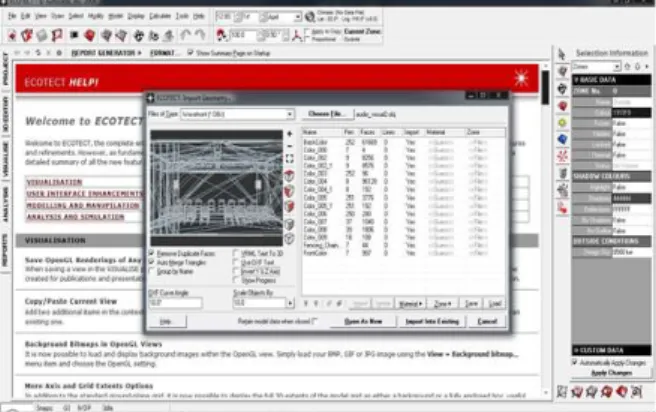Click the blue cube icon in right panel strip
Viewport: 656px width, 412px height.
coord(562,139)
